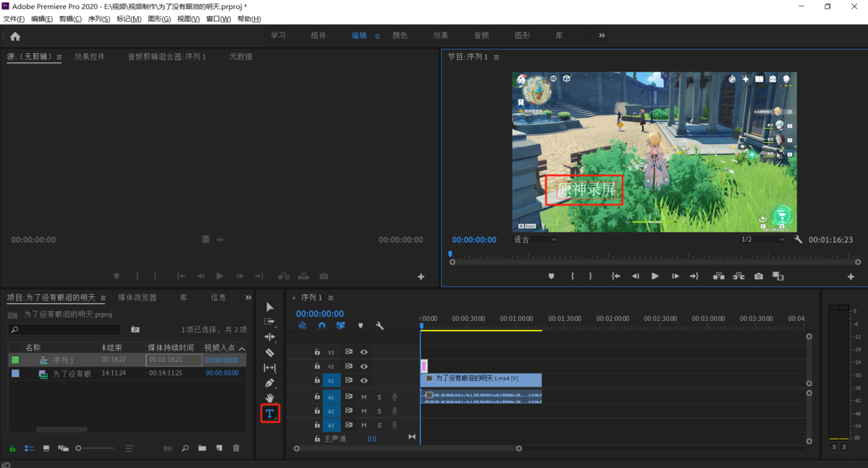
Task: Open Project panel menu next to 项目 title
Action: (x=103, y=298)
